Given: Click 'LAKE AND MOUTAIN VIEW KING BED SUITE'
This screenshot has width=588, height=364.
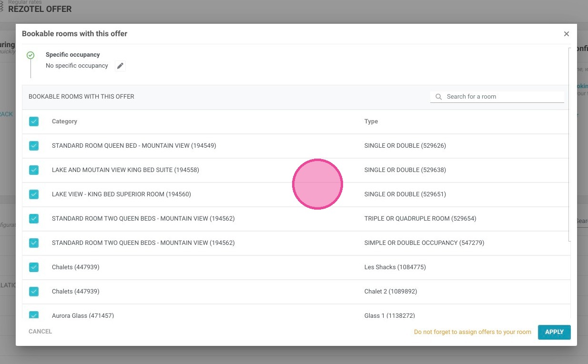Looking at the screenshot, I should tap(112, 170).
